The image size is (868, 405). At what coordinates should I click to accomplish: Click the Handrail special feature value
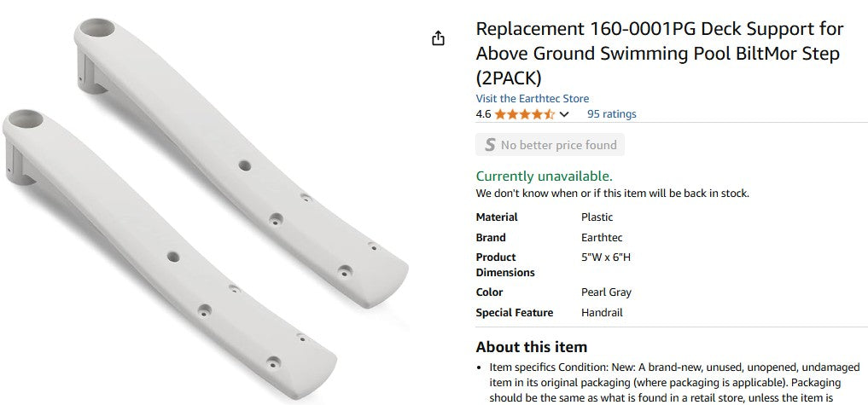602,313
